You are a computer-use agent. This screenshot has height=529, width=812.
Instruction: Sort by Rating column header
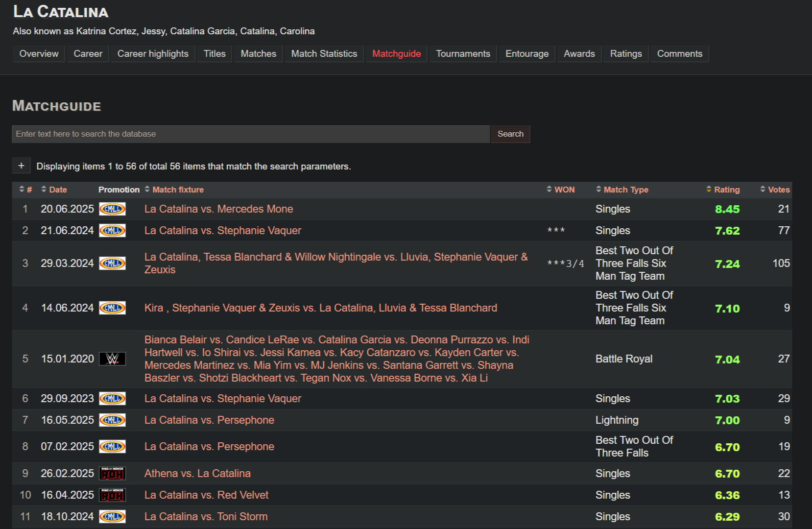pos(723,190)
